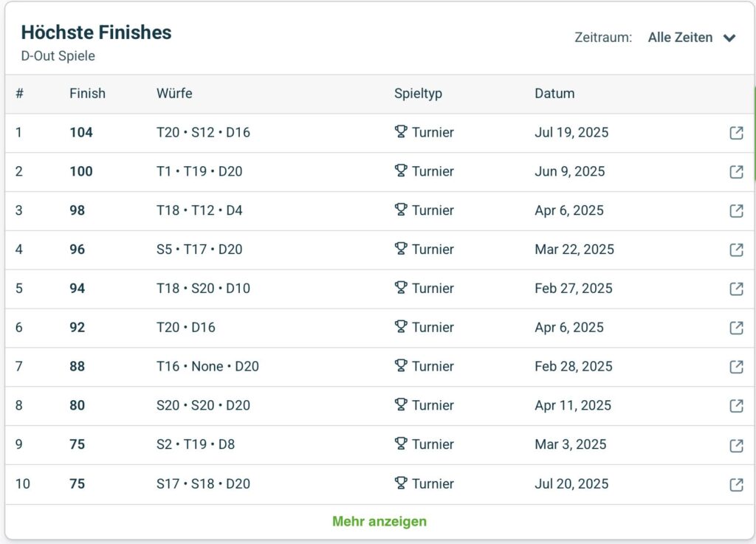Open external link for 100 finish row
Image resolution: width=756 pixels, height=544 pixels.
click(x=736, y=171)
